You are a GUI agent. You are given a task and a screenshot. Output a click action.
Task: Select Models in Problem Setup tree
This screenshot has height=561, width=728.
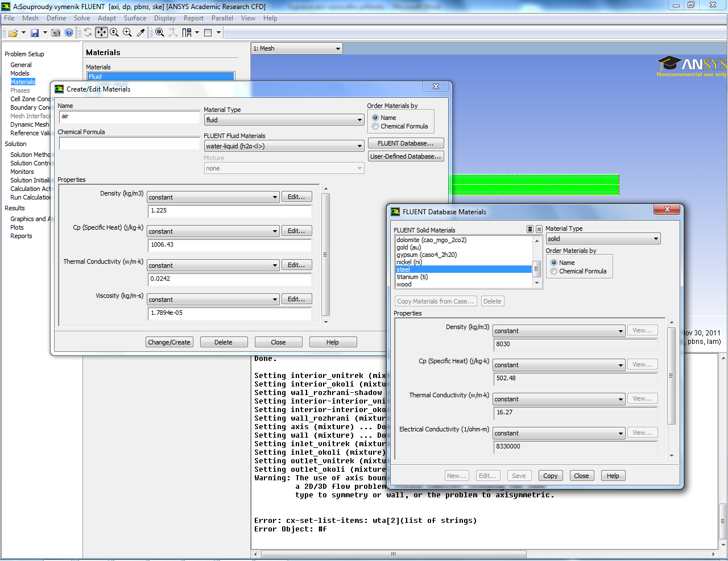tap(20, 73)
